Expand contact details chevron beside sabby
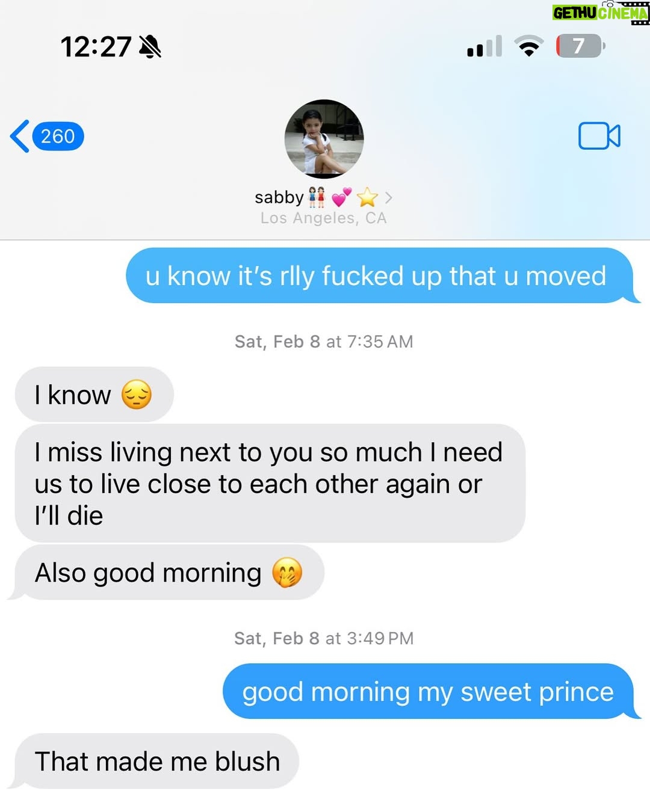This screenshot has height=812, width=650. tap(389, 197)
